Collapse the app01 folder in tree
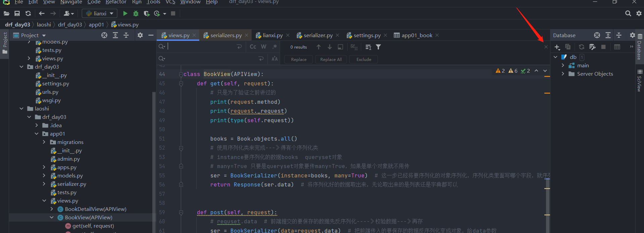The width and height of the screenshot is (644, 233). (x=37, y=134)
